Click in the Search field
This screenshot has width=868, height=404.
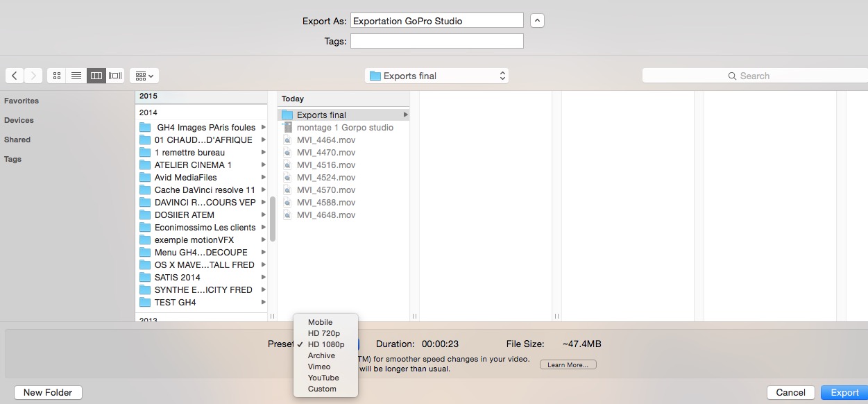coord(753,76)
